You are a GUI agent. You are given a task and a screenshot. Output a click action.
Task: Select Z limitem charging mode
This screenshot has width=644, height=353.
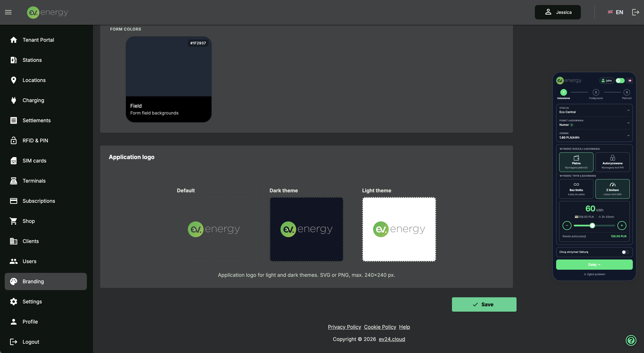(x=612, y=189)
